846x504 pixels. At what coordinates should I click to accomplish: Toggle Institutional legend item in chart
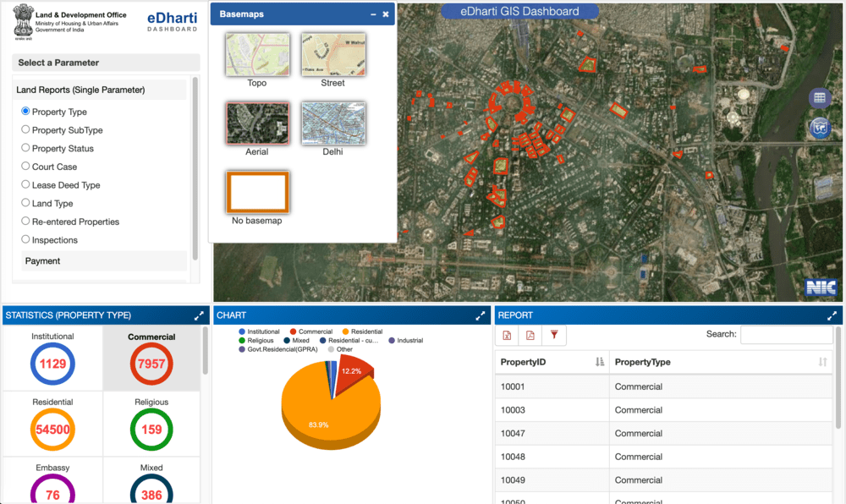[259, 332]
